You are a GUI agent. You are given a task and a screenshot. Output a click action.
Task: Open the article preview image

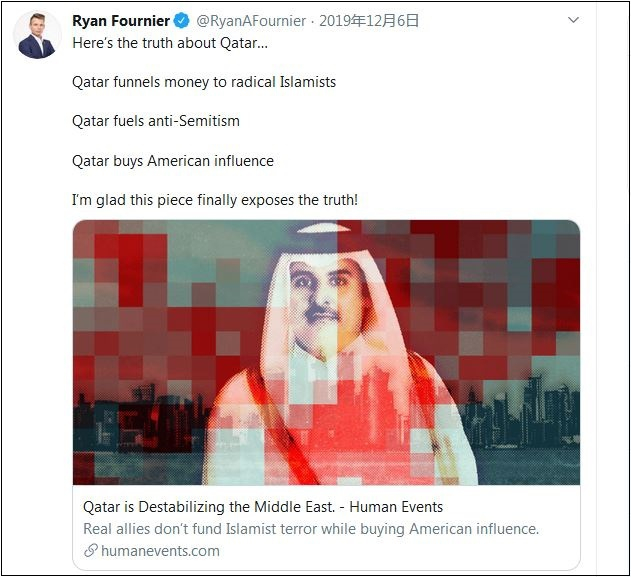[326, 352]
